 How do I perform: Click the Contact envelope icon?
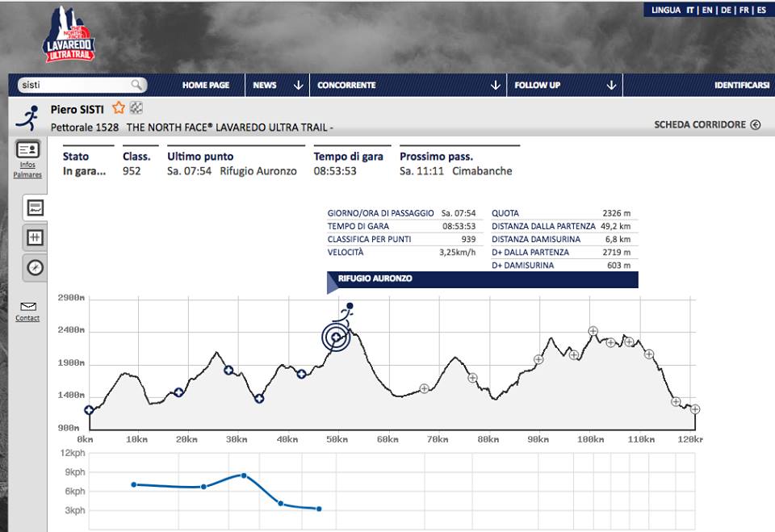pos(27,307)
